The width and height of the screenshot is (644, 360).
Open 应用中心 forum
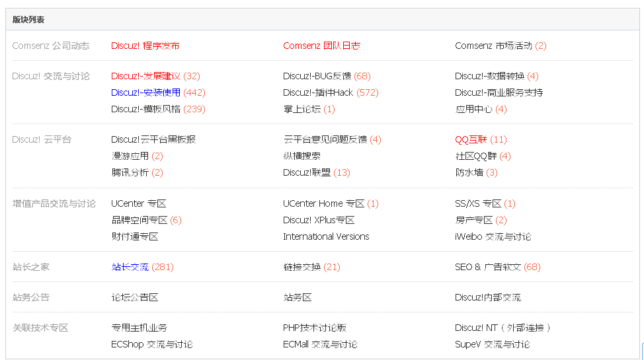(473, 109)
